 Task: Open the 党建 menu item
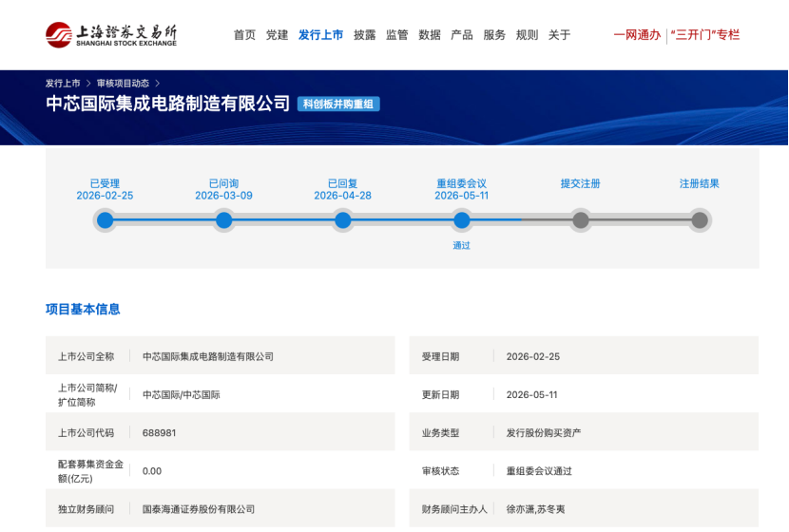[277, 35]
